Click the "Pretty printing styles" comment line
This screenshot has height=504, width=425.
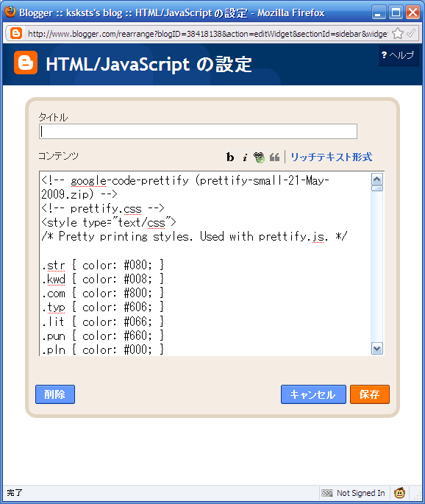click(x=194, y=237)
